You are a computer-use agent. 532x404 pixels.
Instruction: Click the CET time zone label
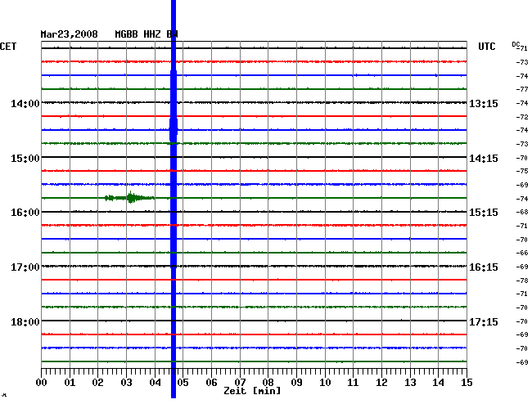[x=8, y=47]
